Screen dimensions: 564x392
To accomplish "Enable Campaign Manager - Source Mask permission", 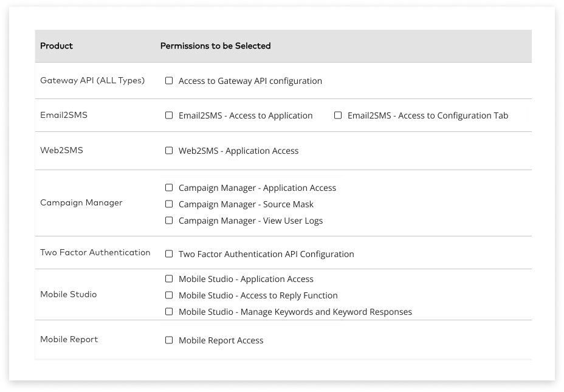I will point(169,204).
